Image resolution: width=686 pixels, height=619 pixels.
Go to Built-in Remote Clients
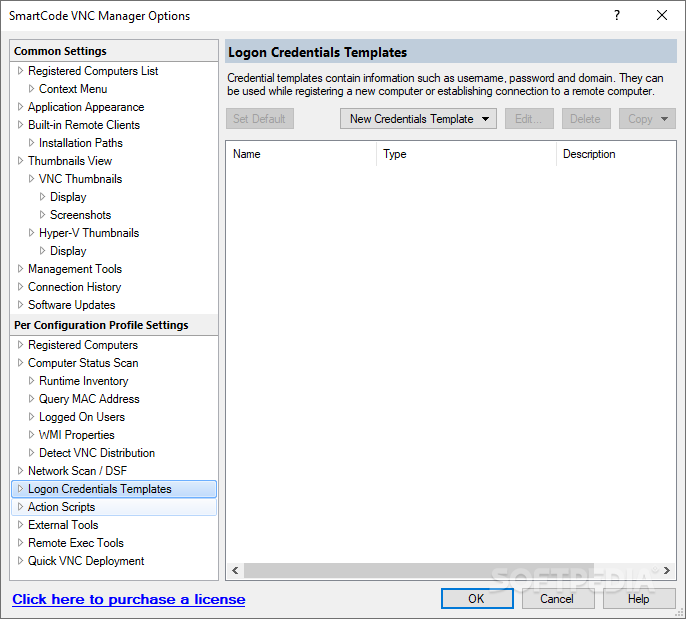click(84, 125)
